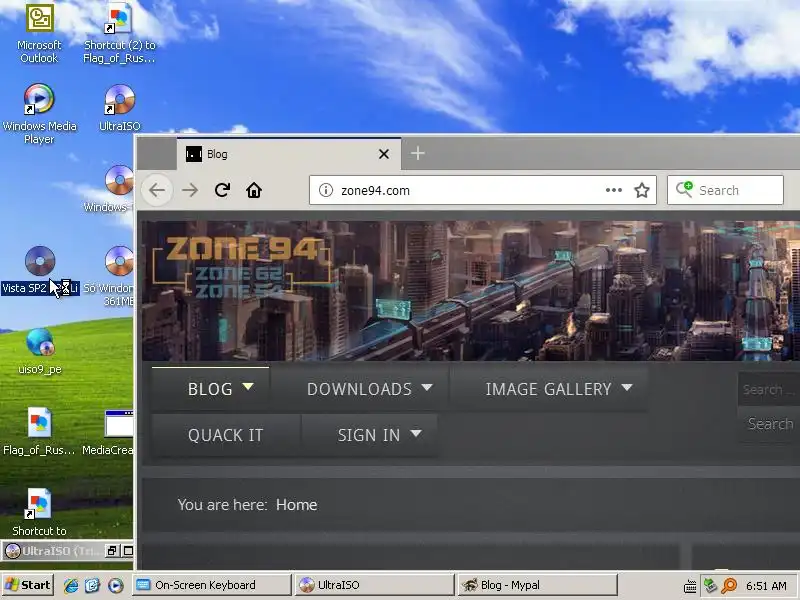800x600 pixels.
Task: Open the BLOG menu item
Action: (210, 389)
